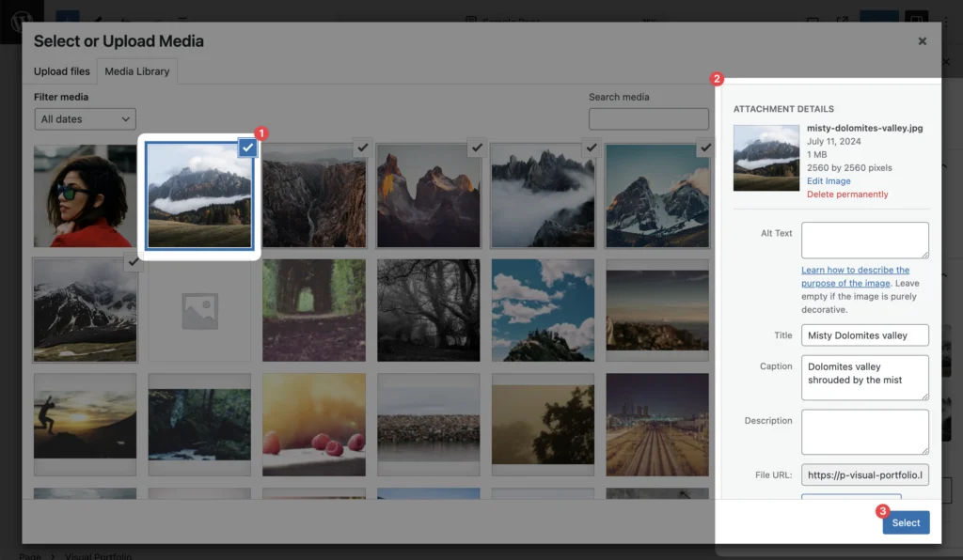
Task: Select the orange-lit mountain peaks thumbnail
Action: (x=429, y=195)
